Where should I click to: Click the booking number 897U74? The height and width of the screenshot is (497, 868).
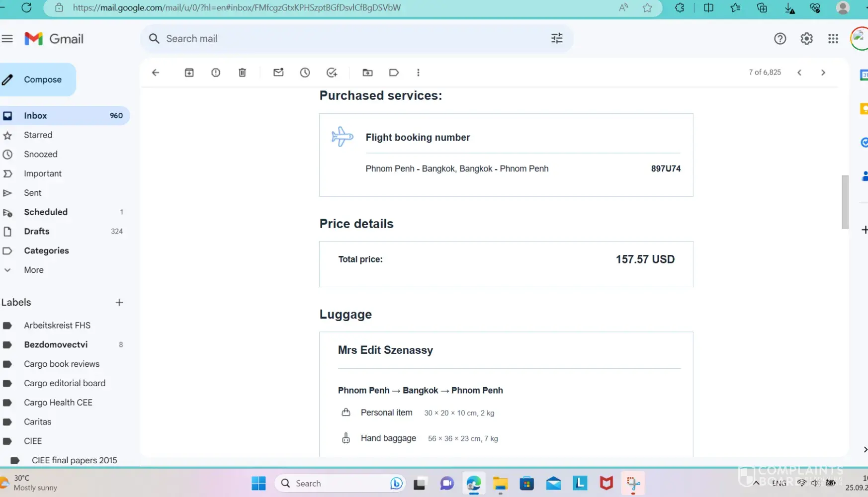[x=666, y=169]
